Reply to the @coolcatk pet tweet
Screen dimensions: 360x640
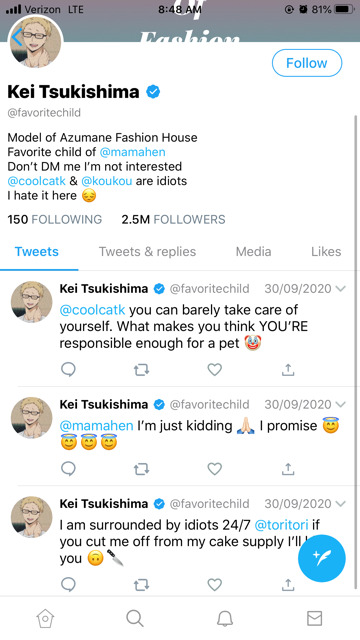tap(68, 370)
